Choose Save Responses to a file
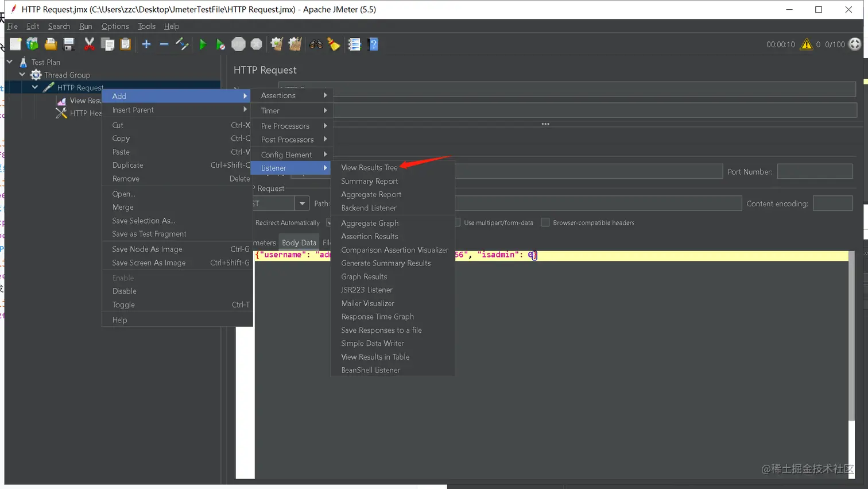The width and height of the screenshot is (868, 489). point(393,330)
